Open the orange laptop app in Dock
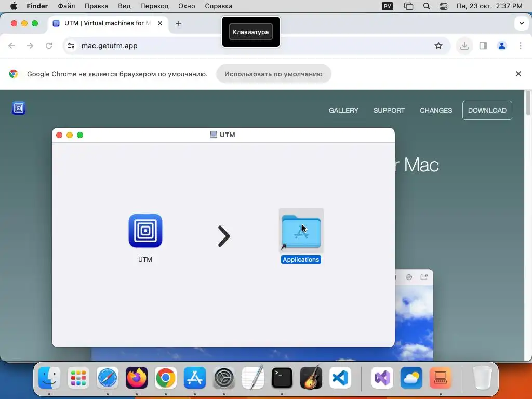This screenshot has height=399, width=532. [x=441, y=378]
